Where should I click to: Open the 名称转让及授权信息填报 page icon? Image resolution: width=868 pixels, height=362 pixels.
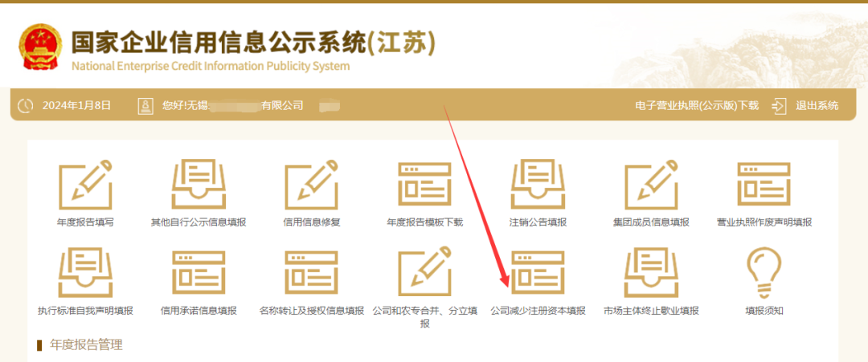[311, 272]
